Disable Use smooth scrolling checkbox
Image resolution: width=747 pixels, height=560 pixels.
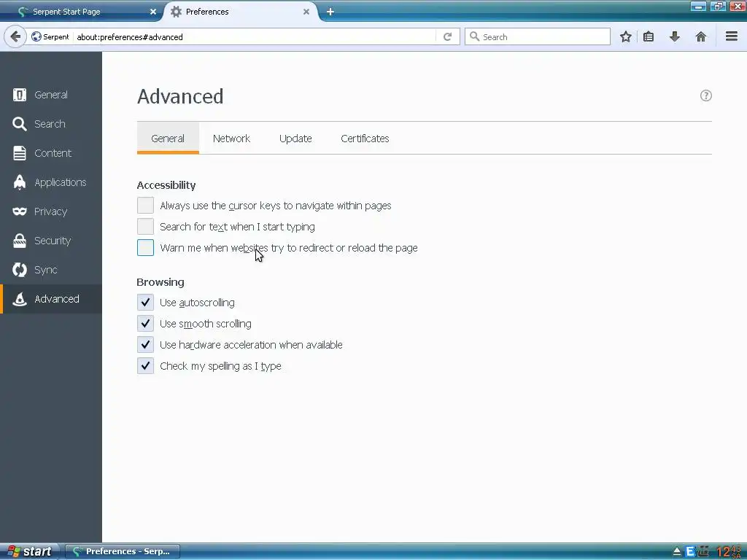coord(145,323)
